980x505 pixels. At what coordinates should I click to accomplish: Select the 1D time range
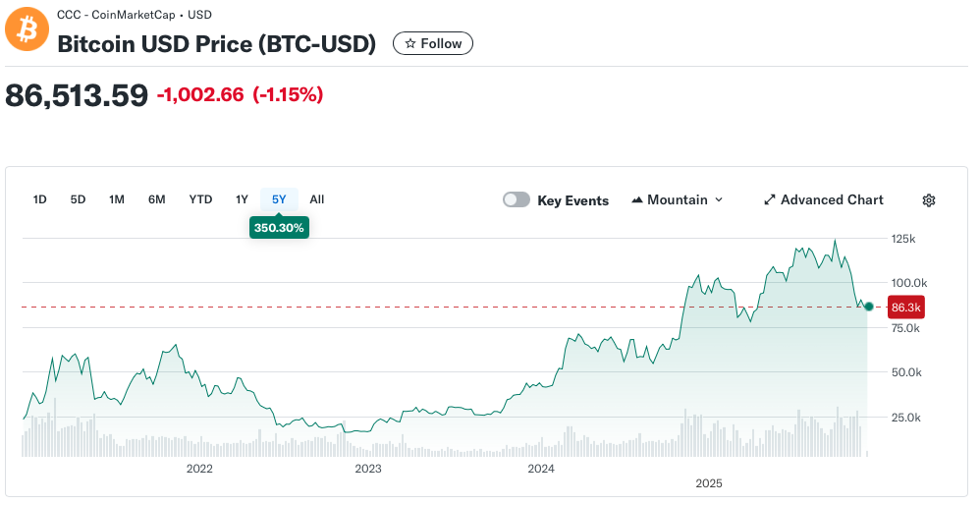tap(40, 199)
